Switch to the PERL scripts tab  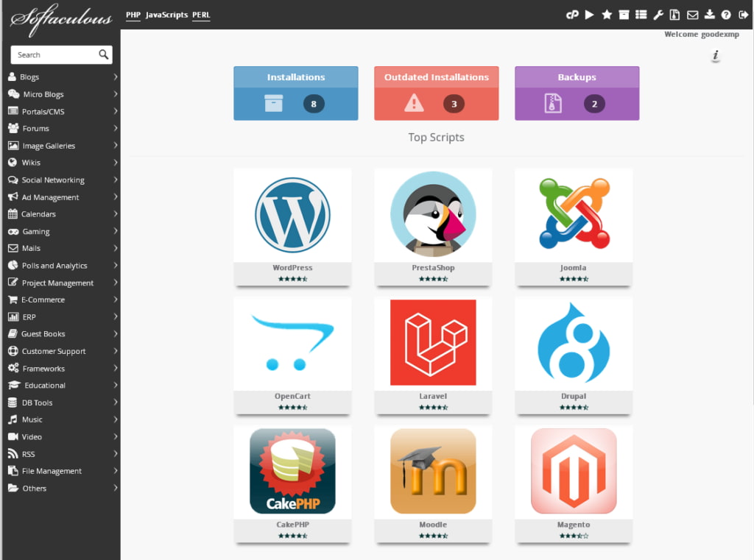[x=201, y=15]
